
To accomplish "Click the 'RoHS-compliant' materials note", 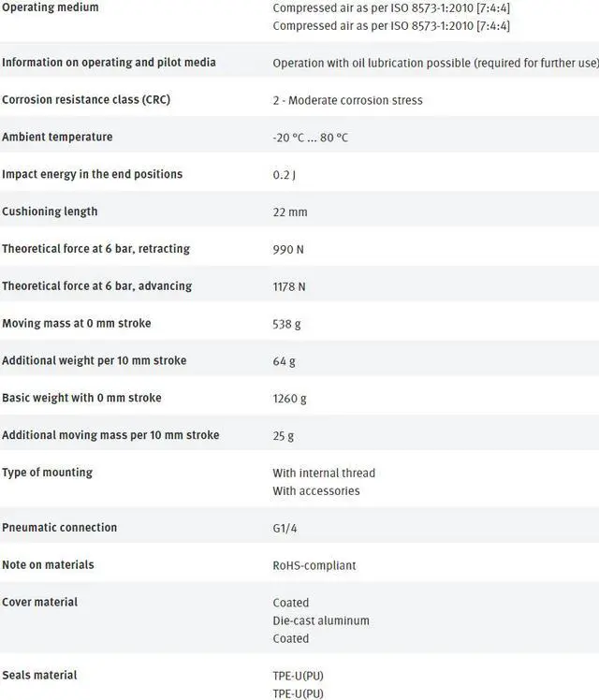I will click(314, 566).
